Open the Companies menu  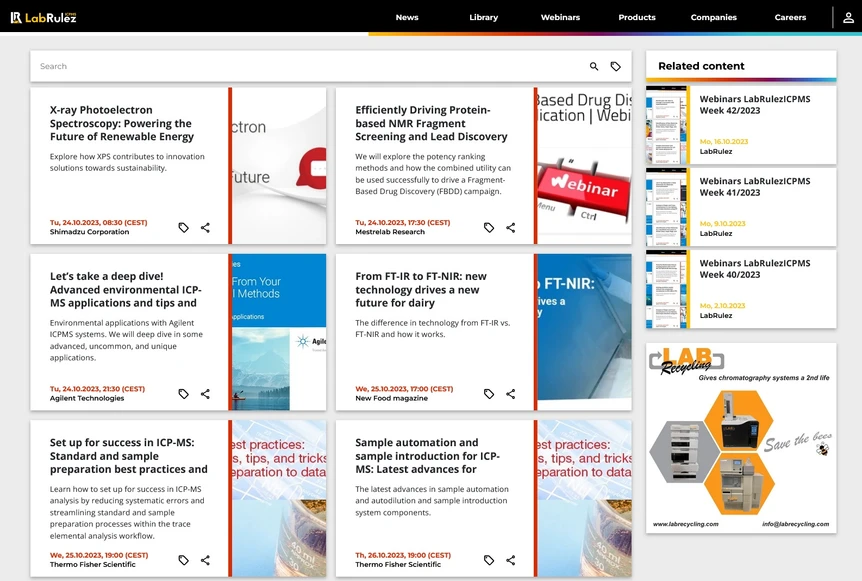point(714,17)
